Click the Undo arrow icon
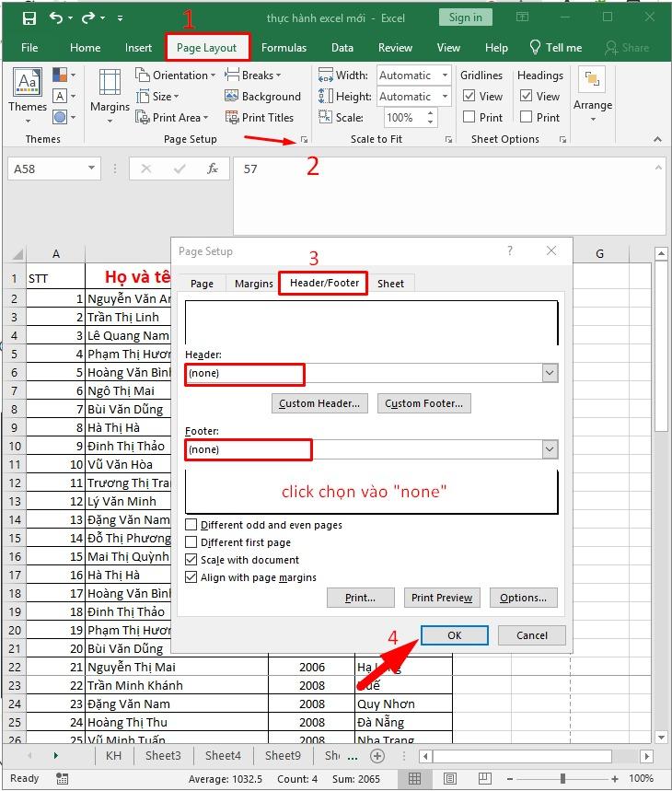Image resolution: width=672 pixels, height=791 pixels. click(x=56, y=18)
